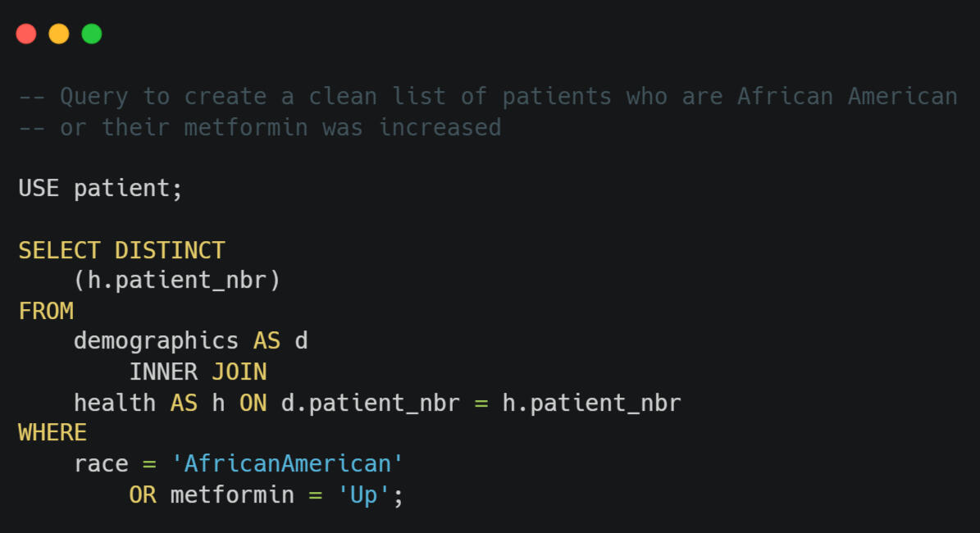Click the FROM keyword

46,311
